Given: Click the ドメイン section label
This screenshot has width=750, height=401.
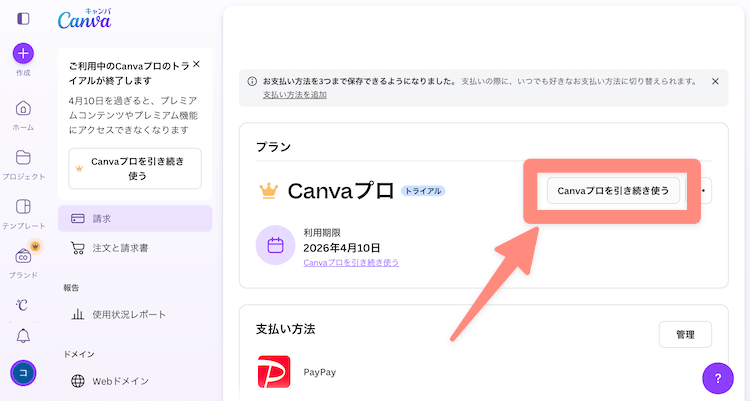Looking at the screenshot, I should click(79, 354).
